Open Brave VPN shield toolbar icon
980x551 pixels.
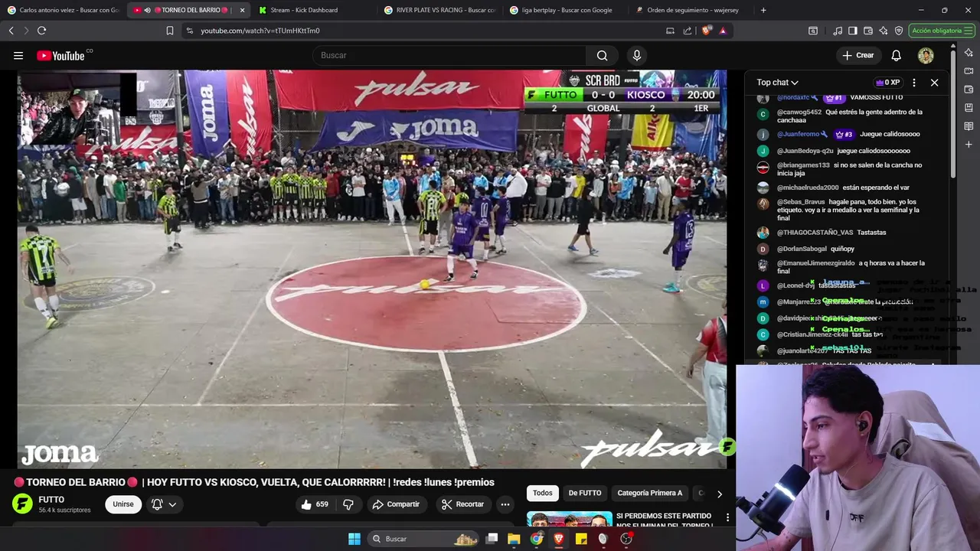899,31
